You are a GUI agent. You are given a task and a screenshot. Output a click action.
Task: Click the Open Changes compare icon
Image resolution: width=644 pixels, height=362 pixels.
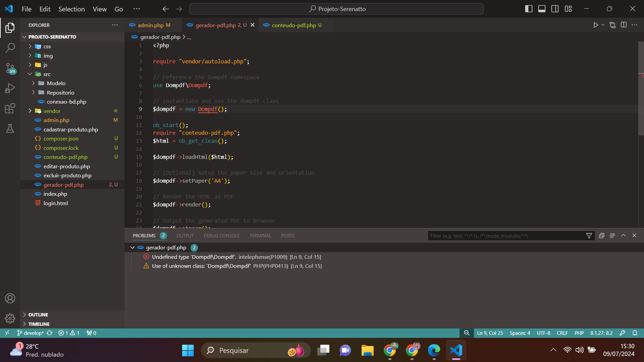pyautogui.click(x=613, y=25)
